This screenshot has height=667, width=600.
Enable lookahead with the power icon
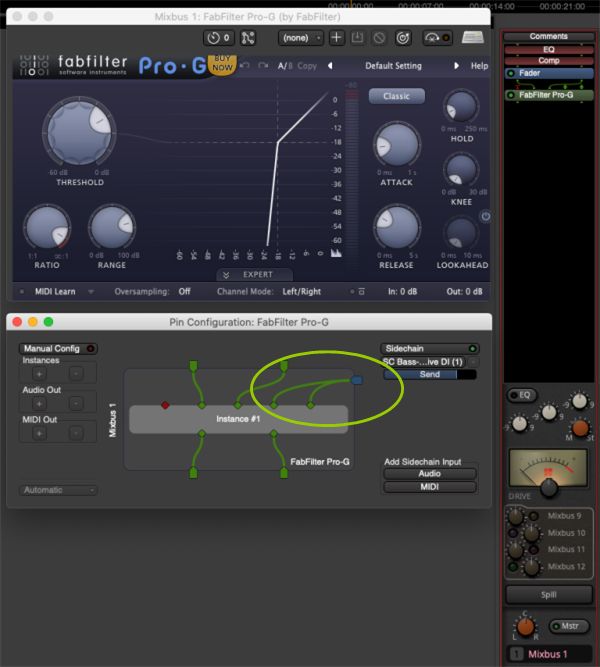(485, 216)
